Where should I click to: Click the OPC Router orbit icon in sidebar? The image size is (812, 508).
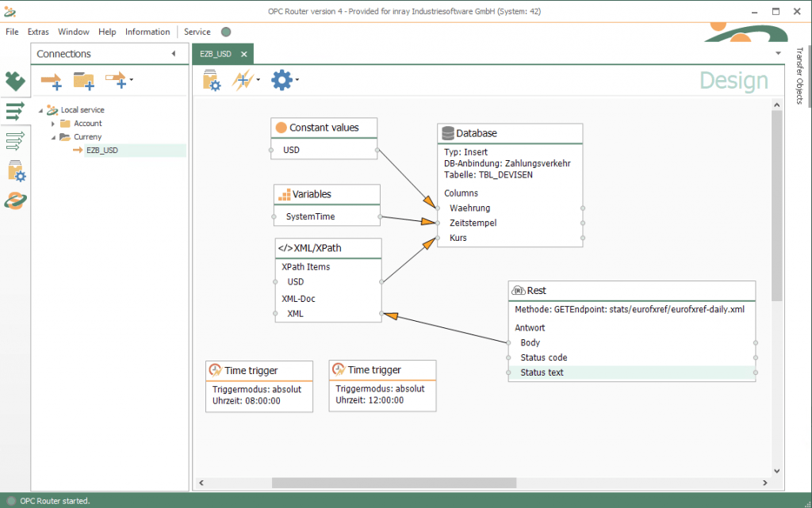(x=15, y=201)
